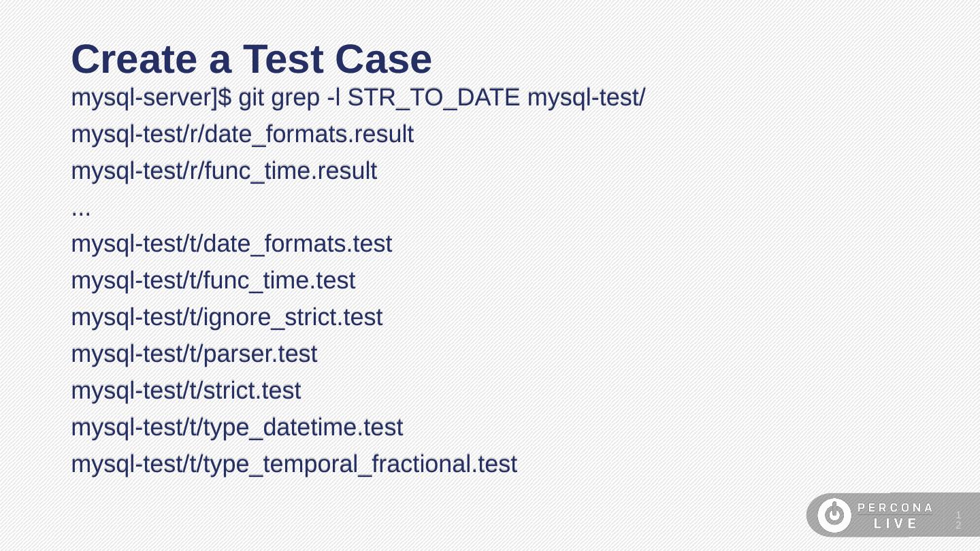The width and height of the screenshot is (980, 551).
Task: Select the date_formats.result line
Action: point(242,135)
